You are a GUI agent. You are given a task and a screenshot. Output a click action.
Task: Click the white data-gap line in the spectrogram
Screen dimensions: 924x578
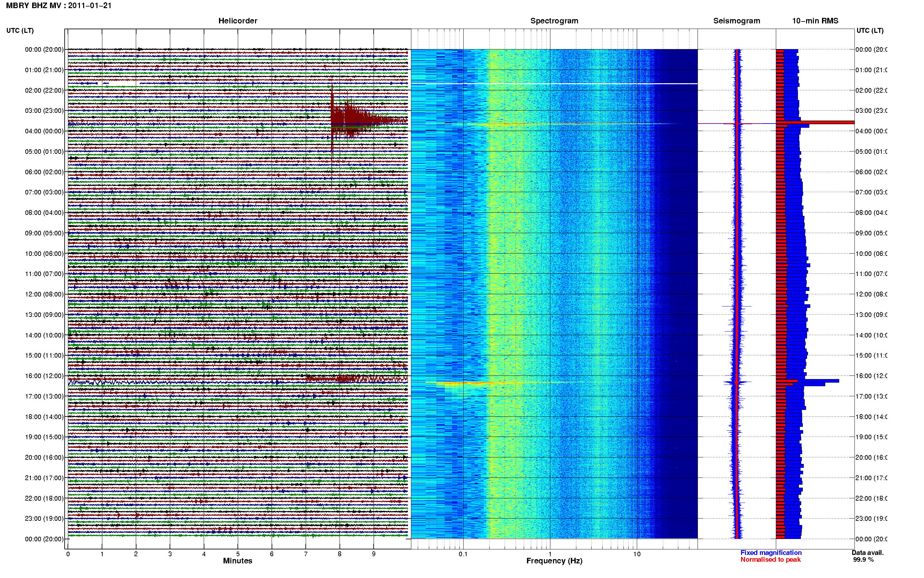pos(554,84)
